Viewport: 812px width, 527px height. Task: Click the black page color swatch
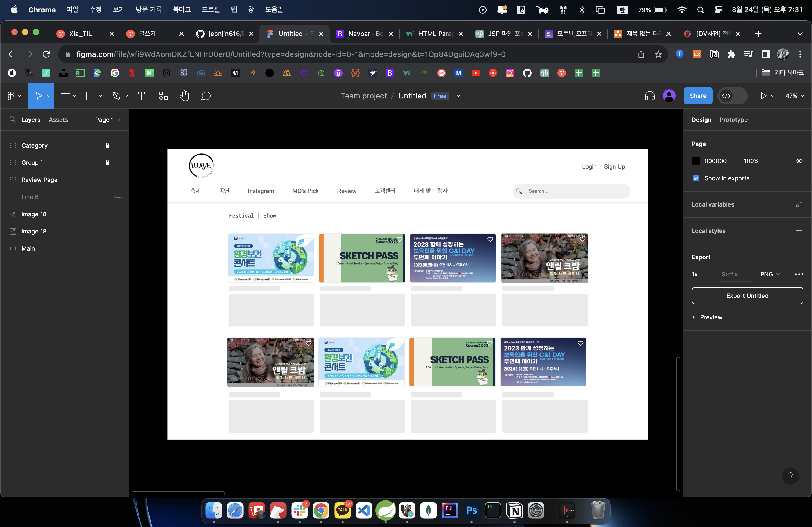coord(696,161)
